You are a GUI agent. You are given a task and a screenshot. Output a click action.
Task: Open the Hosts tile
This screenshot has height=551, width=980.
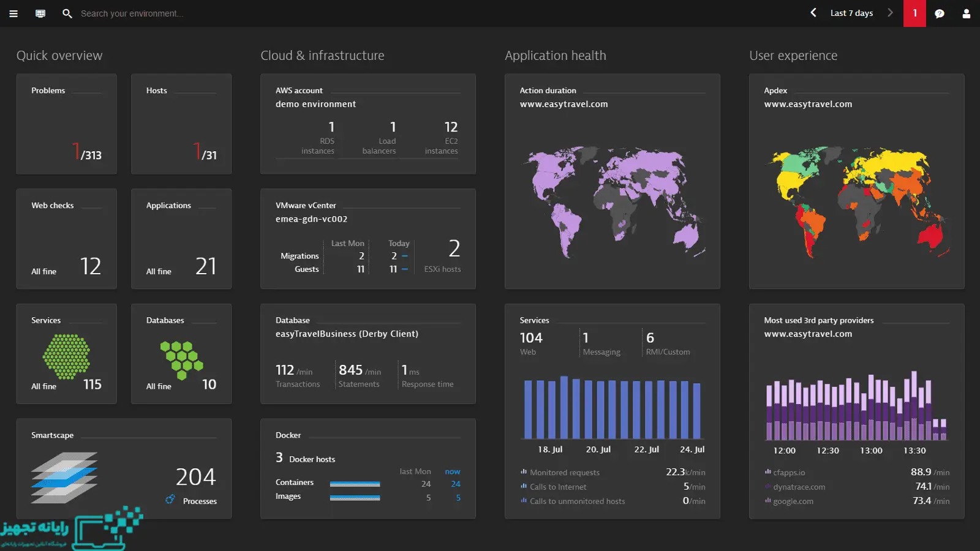click(x=181, y=124)
